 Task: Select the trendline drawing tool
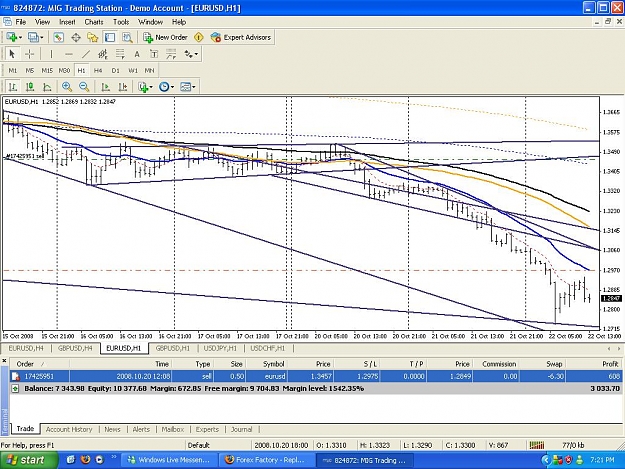[86, 54]
